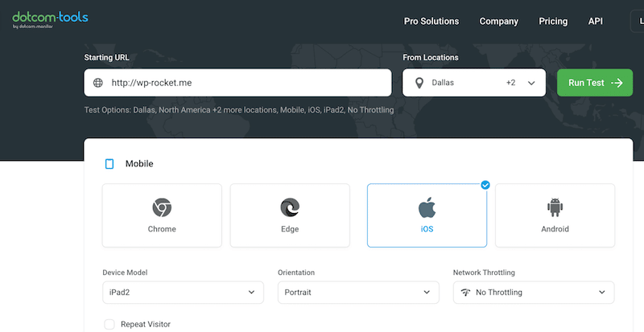
Task: Click the Edge browser icon
Action: [290, 208]
